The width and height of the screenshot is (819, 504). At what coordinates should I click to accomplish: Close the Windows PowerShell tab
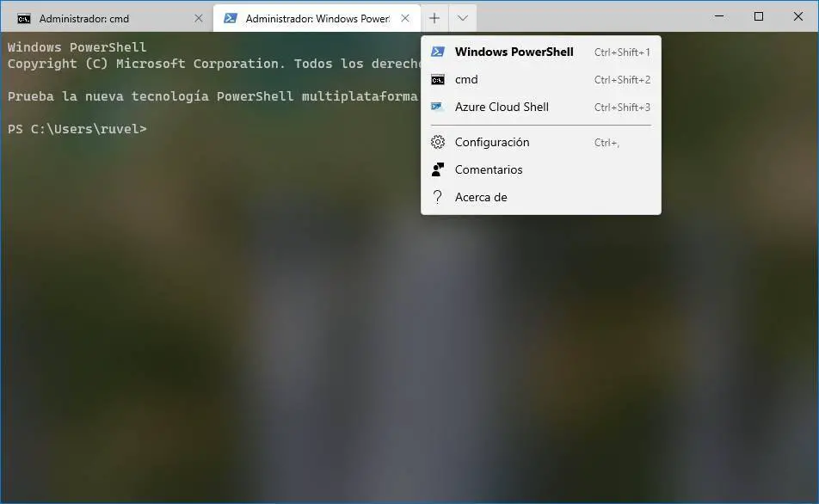tap(405, 18)
